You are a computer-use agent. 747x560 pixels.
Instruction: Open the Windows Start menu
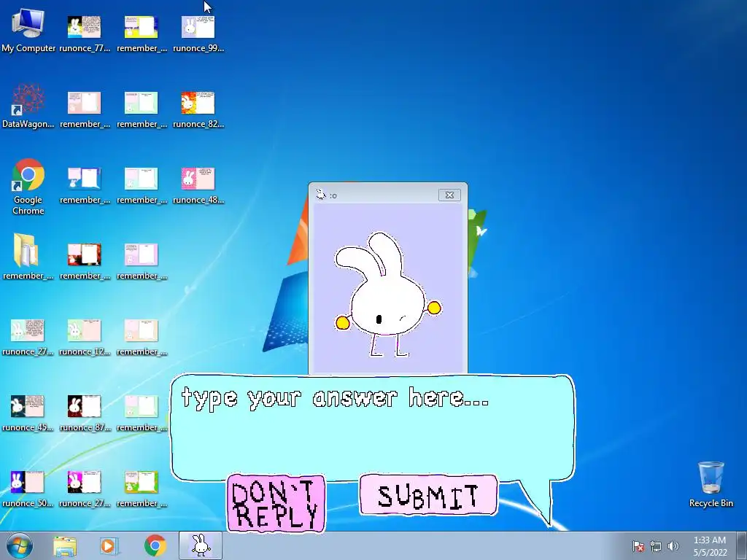[x=20, y=545]
